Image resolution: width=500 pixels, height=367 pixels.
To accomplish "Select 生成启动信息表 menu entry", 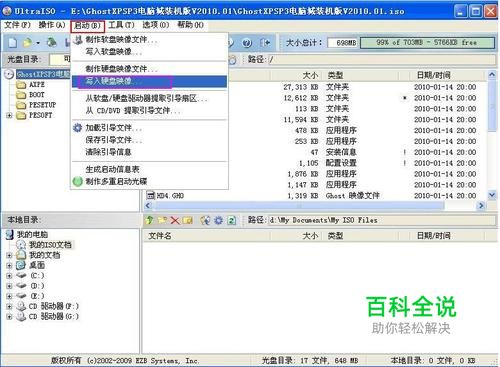I will point(150,169).
